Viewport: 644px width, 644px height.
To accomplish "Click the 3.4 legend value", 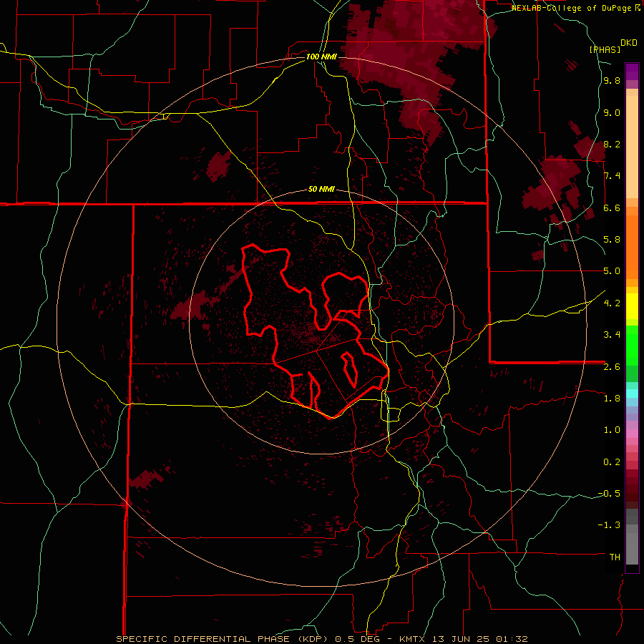I will click(612, 335).
